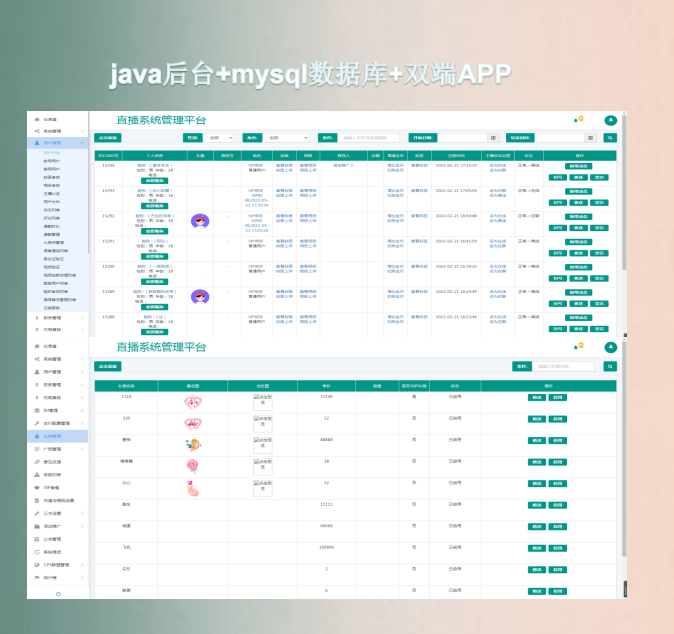This screenshot has height=634, width=674.
Task: Open 意见反馈 in the lower sidebar
Action: point(58,462)
